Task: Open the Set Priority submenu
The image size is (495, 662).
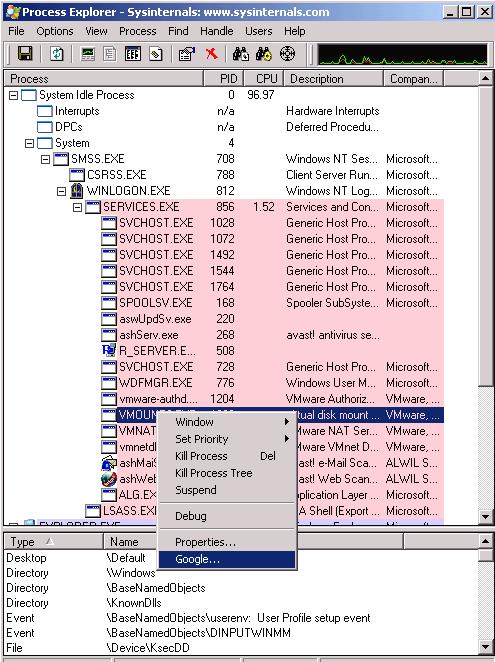Action: tap(227, 439)
